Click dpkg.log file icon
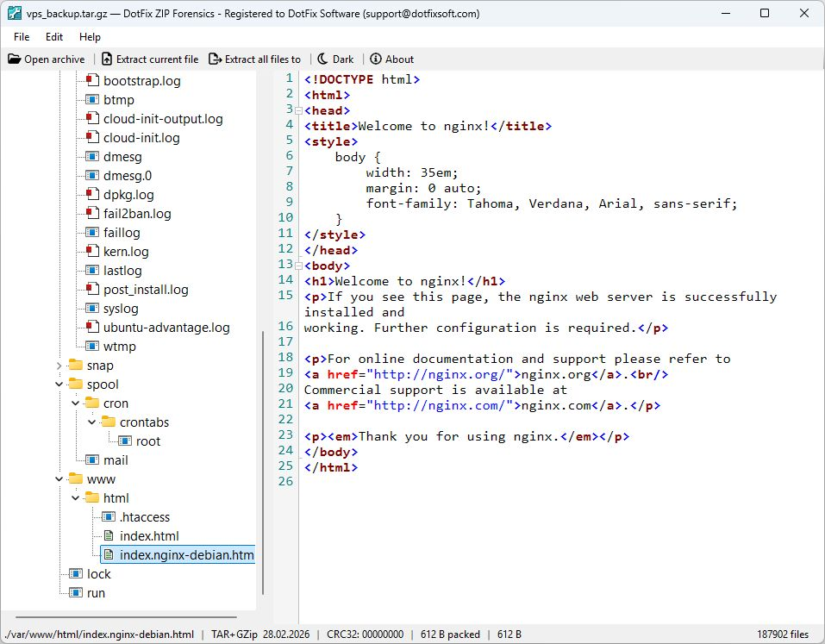The image size is (825, 644). pos(92,194)
